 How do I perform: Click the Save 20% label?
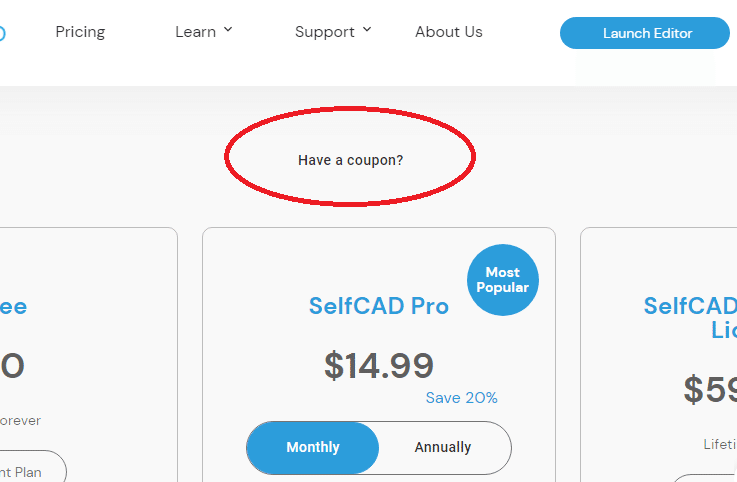click(461, 398)
